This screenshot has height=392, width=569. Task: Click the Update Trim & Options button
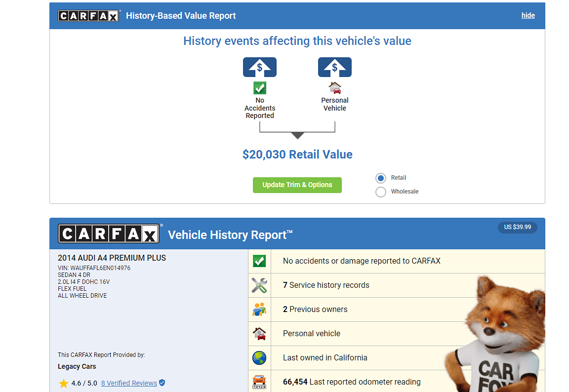pos(297,185)
